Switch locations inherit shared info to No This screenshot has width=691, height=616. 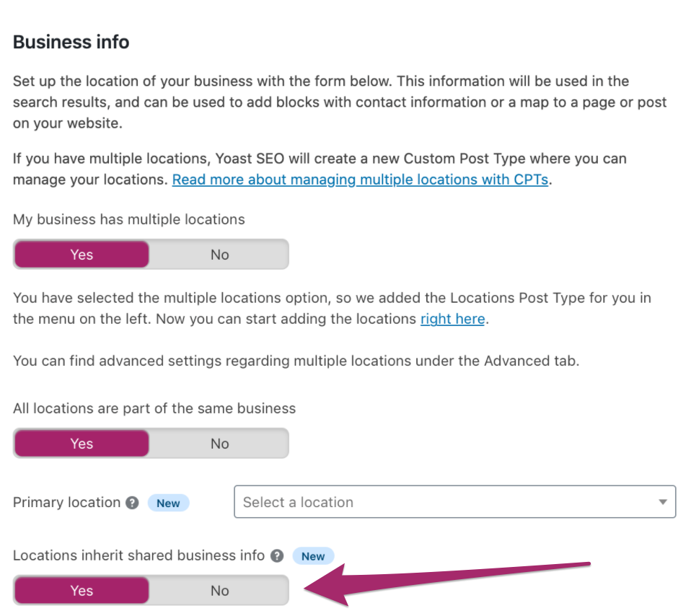click(x=219, y=591)
